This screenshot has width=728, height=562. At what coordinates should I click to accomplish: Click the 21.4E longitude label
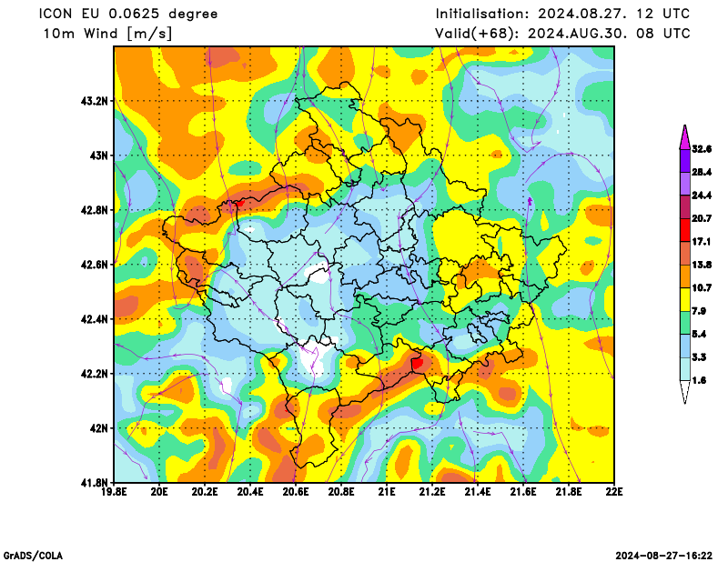coord(478,491)
